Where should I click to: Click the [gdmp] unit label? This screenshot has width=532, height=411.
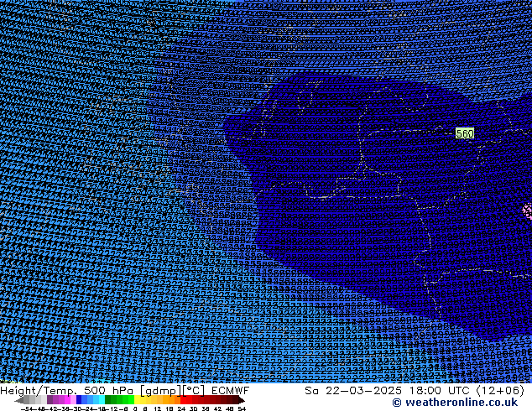coord(159,391)
